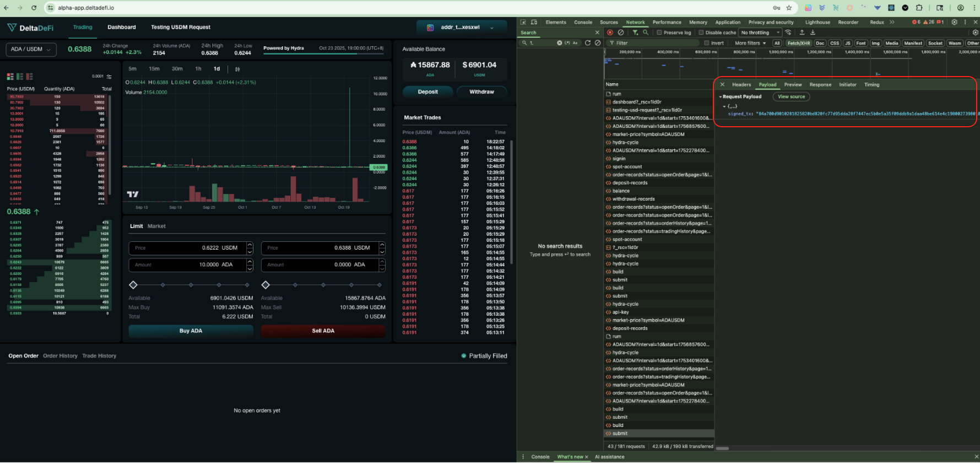This screenshot has height=465, width=980.
Task: Clear the network log
Action: 621,33
